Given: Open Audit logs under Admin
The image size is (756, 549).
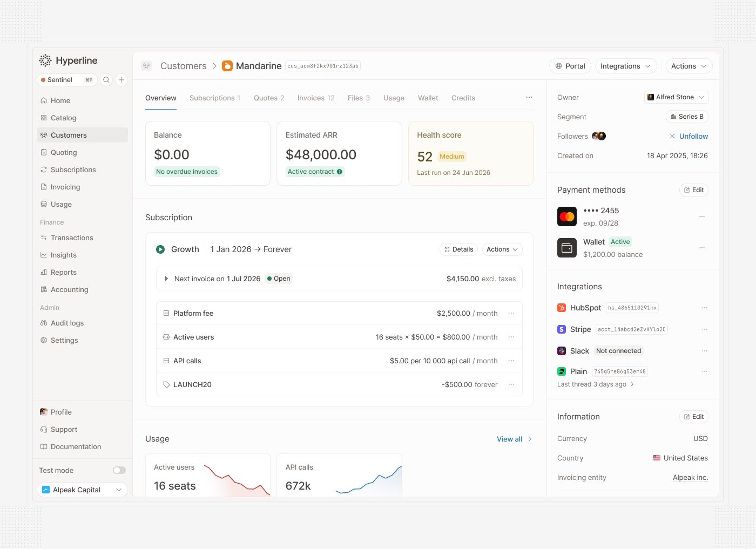Looking at the screenshot, I should [82, 323].
